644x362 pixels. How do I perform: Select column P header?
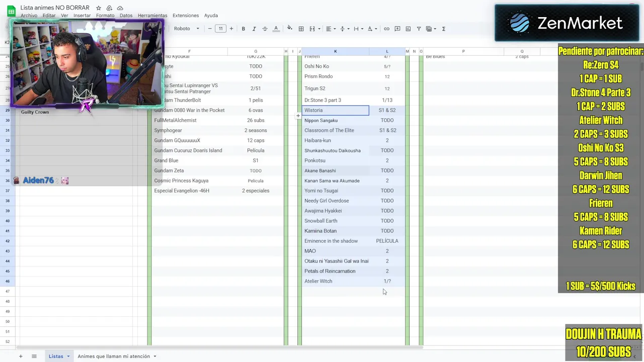[463, 51]
